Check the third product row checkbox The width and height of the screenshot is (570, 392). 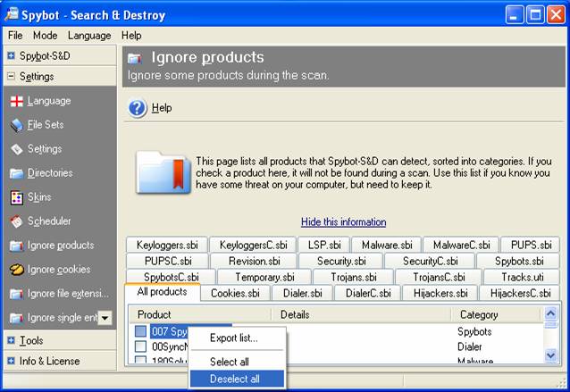click(x=140, y=360)
